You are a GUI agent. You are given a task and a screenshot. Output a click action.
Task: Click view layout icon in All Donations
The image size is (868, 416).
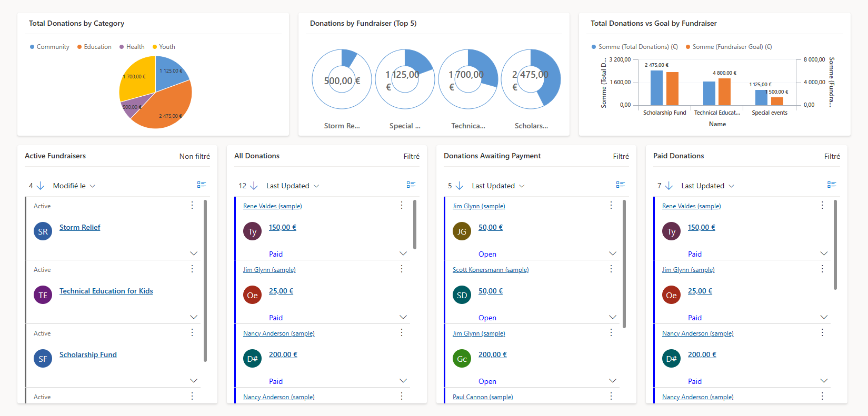411,185
